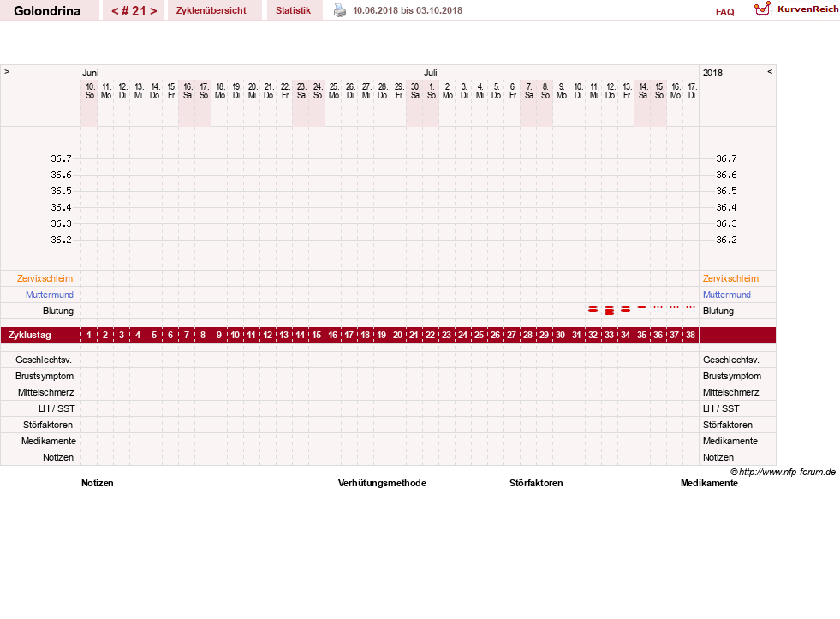The height and width of the screenshot is (619, 840).
Task: Click the left Mittelschmerz row label
Action: click(46, 392)
